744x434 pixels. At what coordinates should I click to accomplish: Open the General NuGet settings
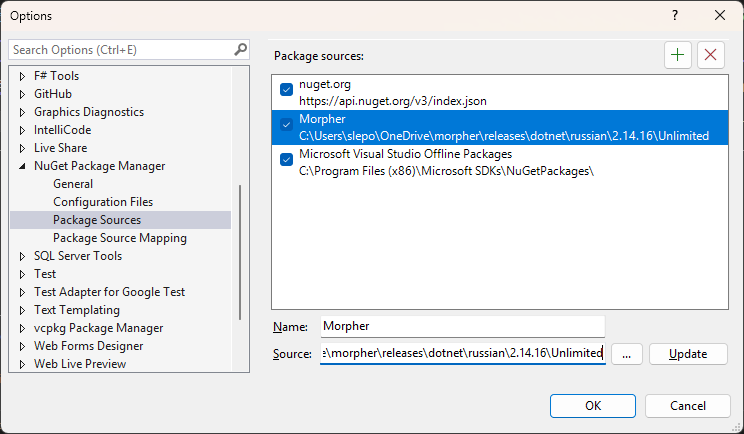(73, 184)
